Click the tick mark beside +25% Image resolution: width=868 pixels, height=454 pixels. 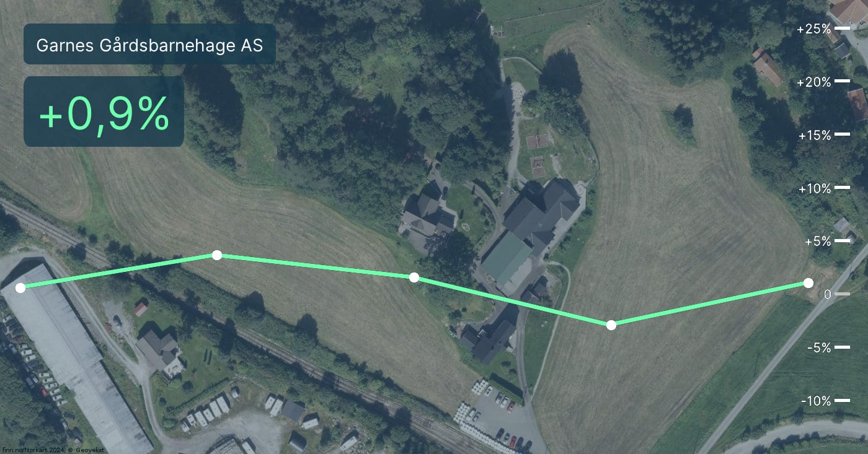(x=842, y=28)
